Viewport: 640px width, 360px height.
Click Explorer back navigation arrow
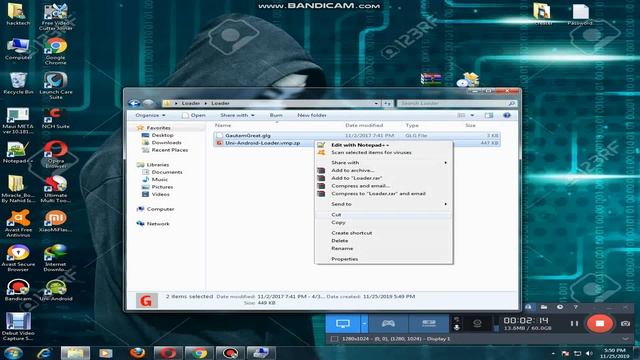[x=134, y=103]
